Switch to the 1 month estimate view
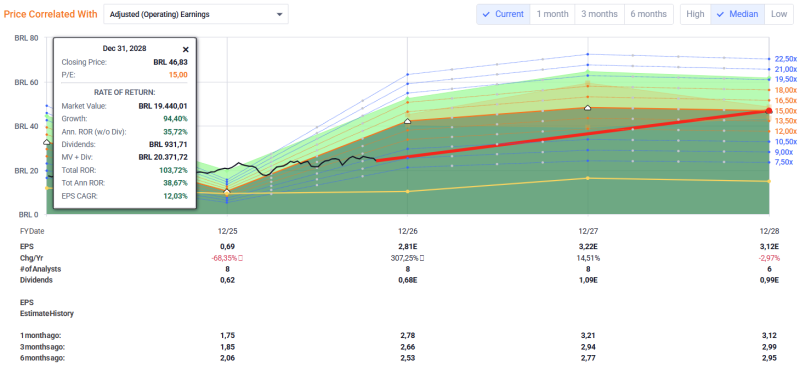 pyautogui.click(x=552, y=14)
